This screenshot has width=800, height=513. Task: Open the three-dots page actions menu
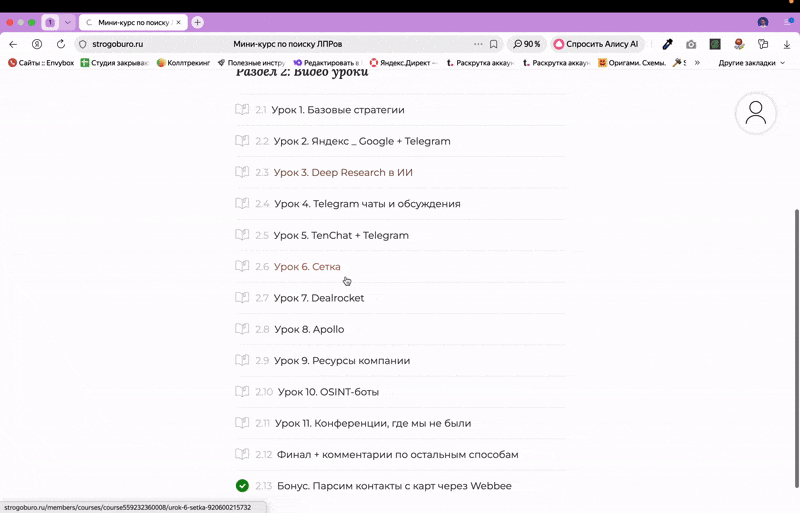coord(478,44)
